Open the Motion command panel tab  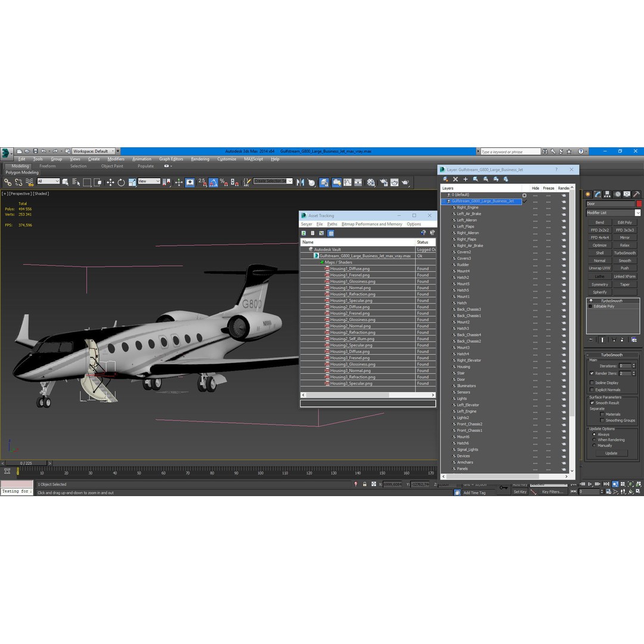(x=617, y=194)
